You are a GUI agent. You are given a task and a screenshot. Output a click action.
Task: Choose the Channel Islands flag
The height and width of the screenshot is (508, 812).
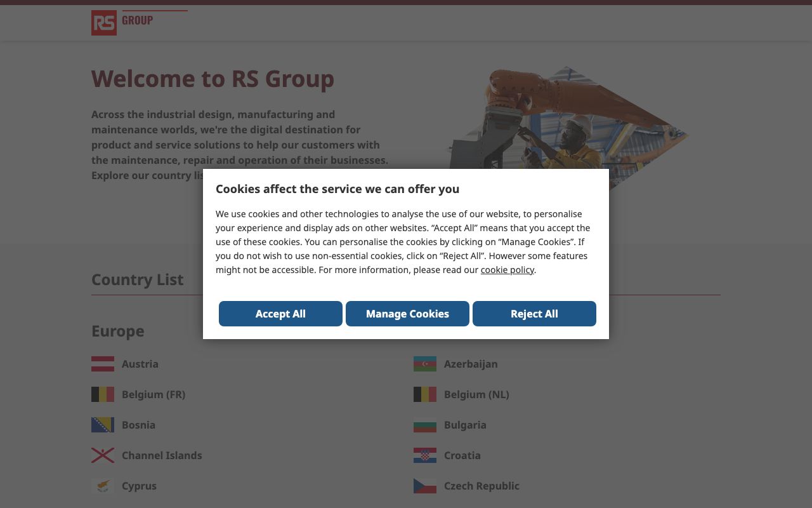point(103,455)
